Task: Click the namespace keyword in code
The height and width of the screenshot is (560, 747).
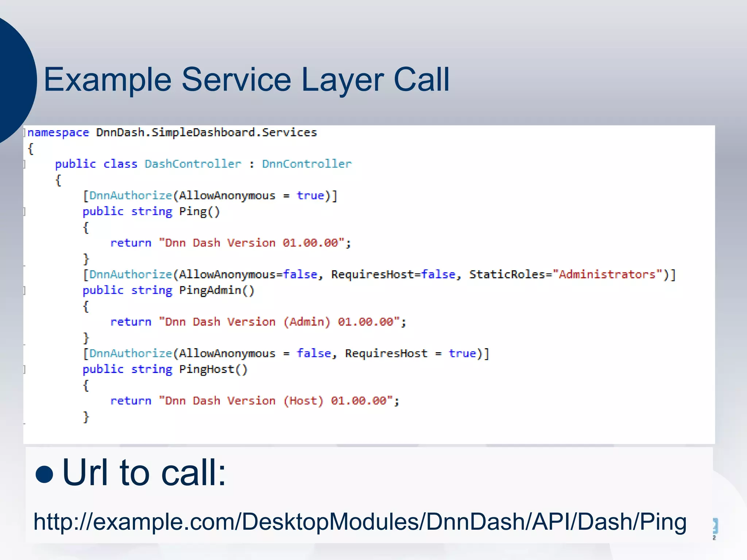Action: point(58,133)
